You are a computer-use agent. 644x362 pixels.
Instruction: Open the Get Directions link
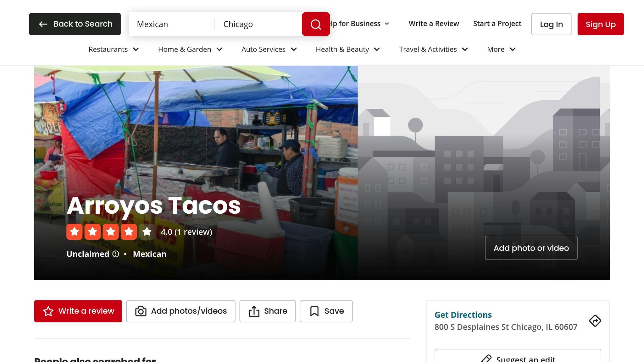pos(463,315)
